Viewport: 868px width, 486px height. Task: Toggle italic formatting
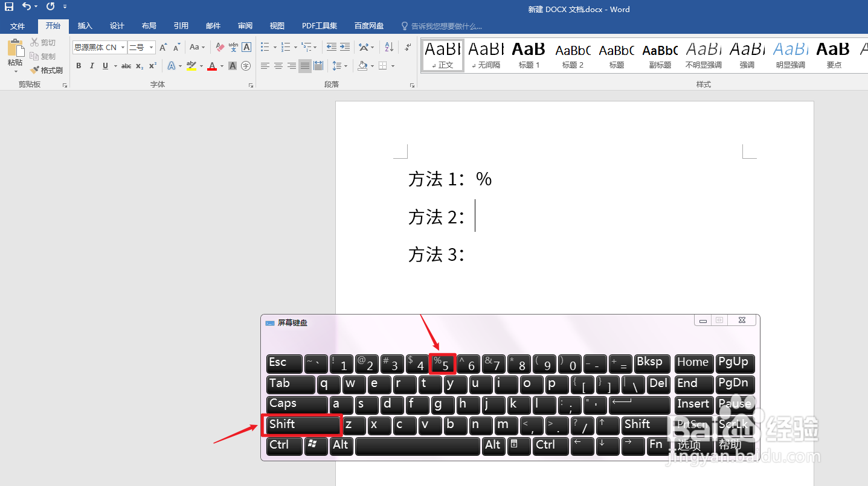[92, 66]
